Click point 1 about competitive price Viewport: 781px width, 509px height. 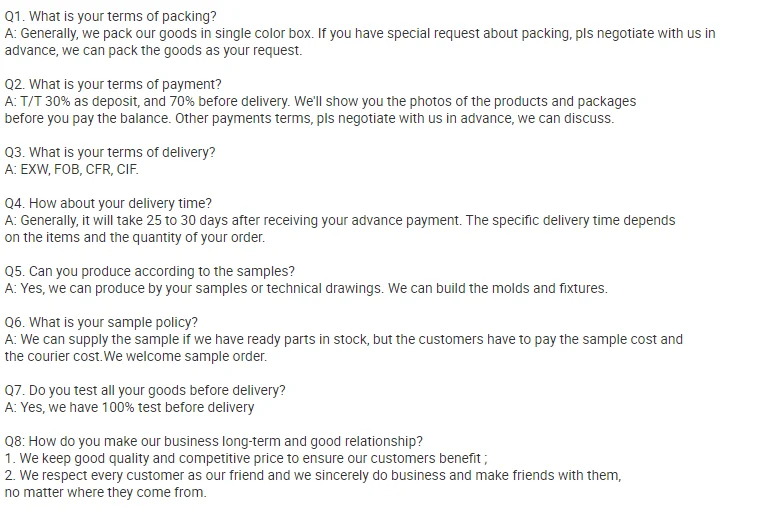tap(246, 458)
